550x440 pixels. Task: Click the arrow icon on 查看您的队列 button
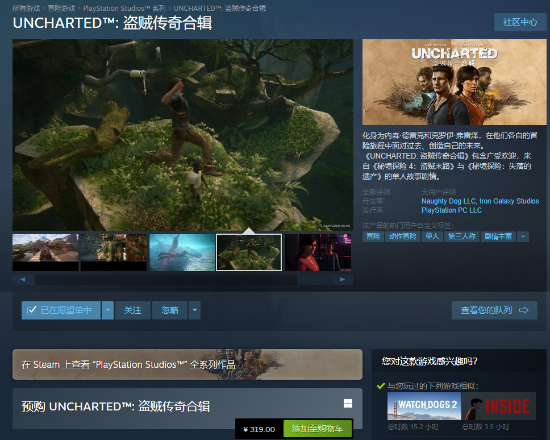click(523, 310)
